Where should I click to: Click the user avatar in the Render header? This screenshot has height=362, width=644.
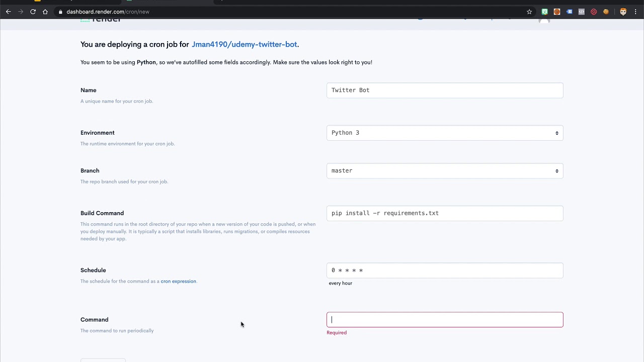(x=544, y=20)
